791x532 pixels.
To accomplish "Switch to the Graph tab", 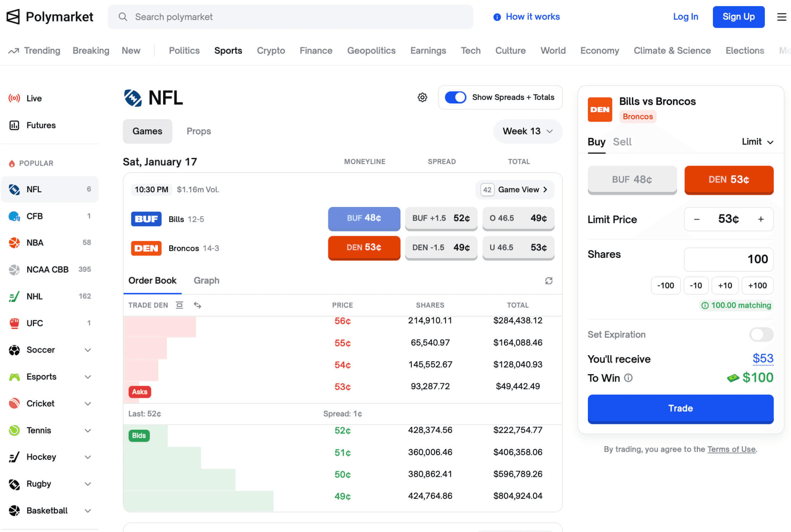I will point(206,281).
